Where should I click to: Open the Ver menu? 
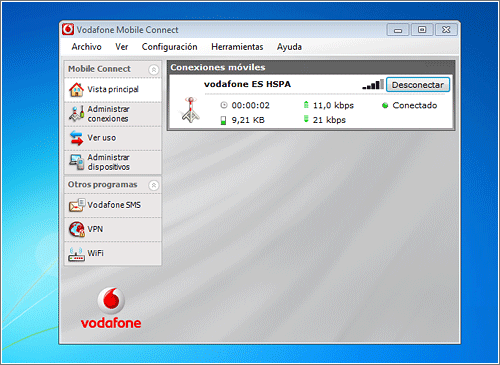pos(122,47)
